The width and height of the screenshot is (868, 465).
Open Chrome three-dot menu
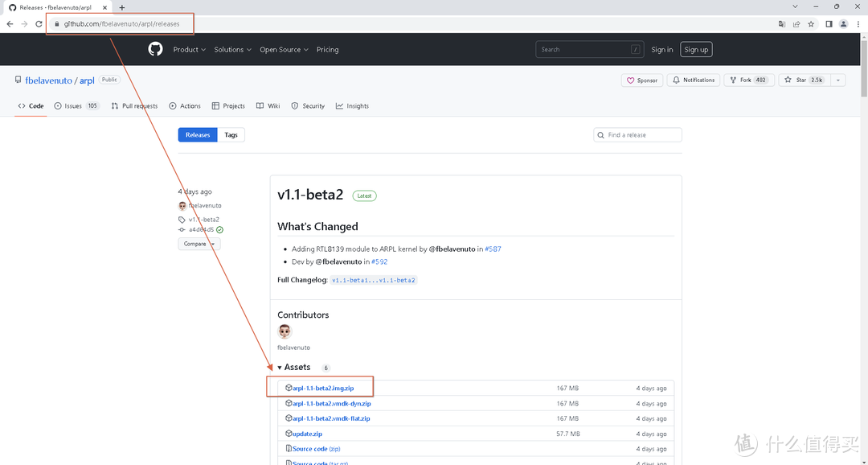point(858,24)
